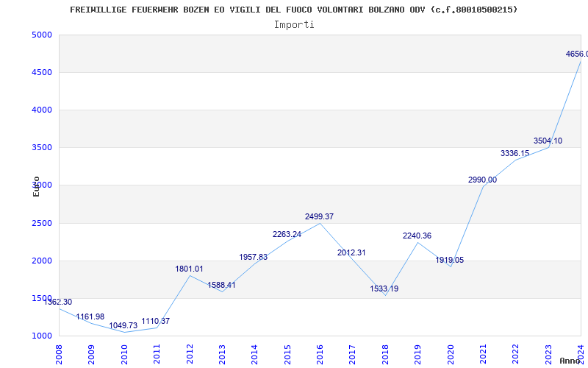Viewport: 588px width, 368px height.
Task: Click data label 1362.30
Action: coord(58,302)
